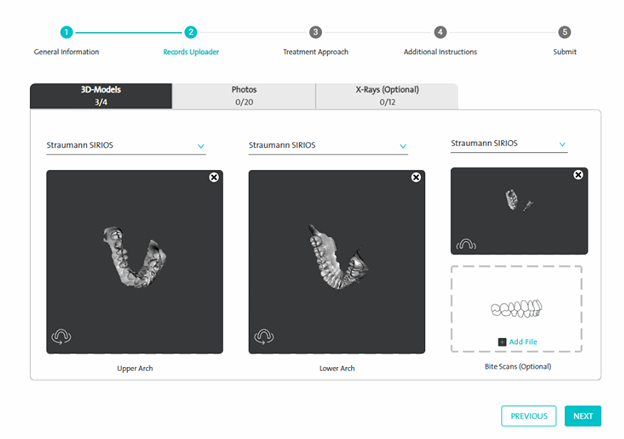Open the X-Rays (Optional) tab

point(387,95)
